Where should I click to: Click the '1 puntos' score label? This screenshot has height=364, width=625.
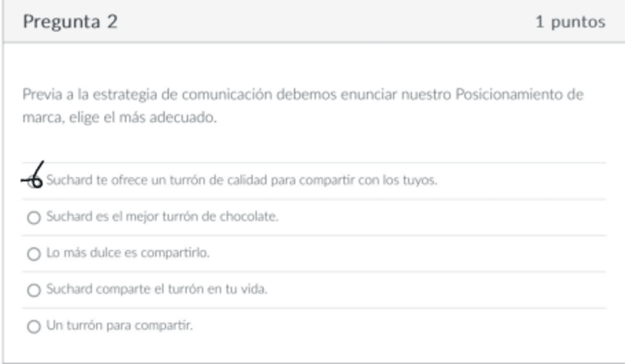tap(570, 22)
